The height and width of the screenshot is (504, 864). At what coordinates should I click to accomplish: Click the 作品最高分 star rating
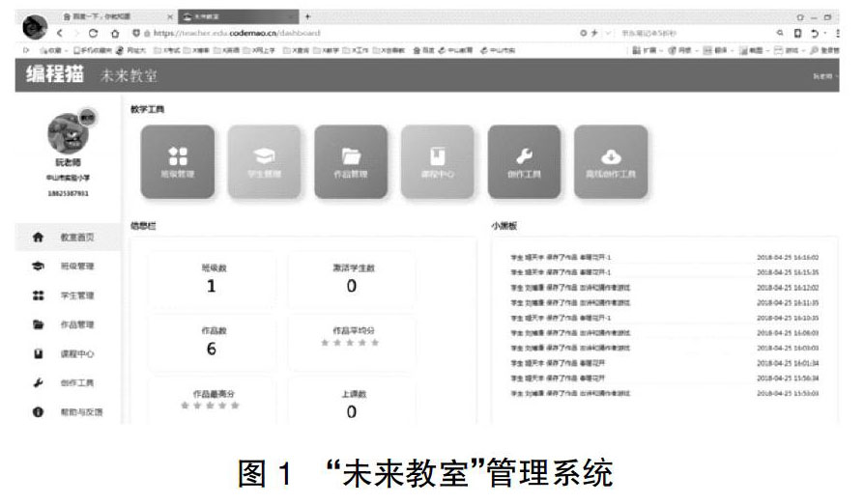point(211,406)
